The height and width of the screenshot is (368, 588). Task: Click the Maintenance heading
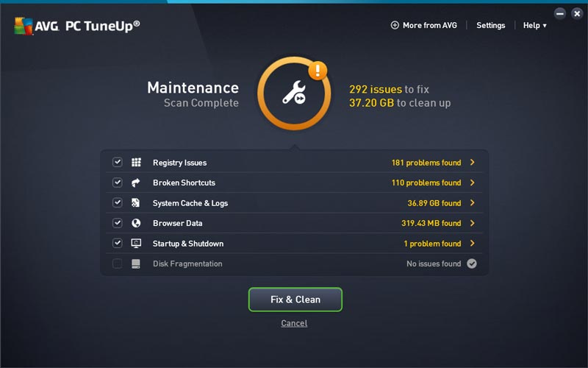(193, 88)
